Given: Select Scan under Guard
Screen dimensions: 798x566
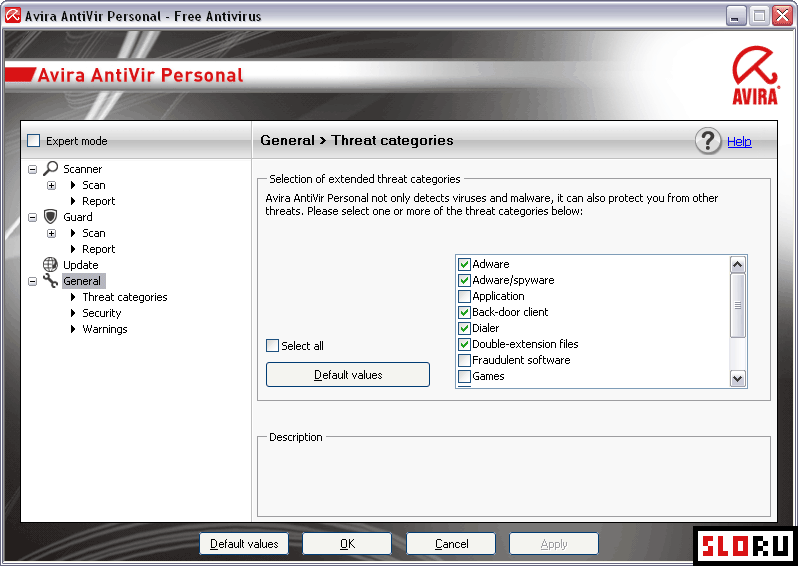Looking at the screenshot, I should click(94, 233).
